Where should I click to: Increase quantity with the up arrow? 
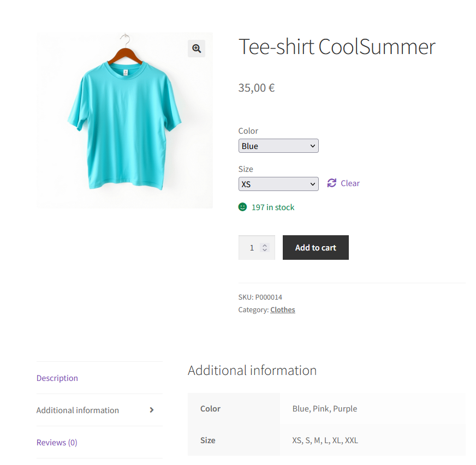click(x=265, y=245)
